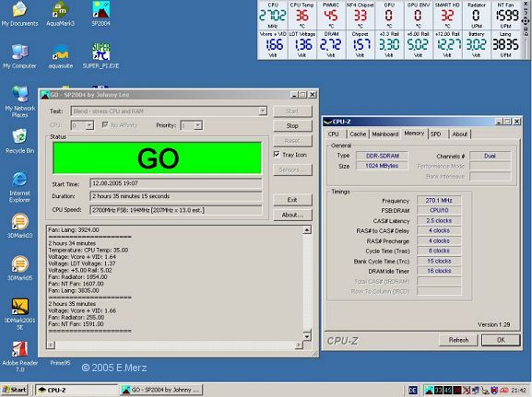Image resolution: width=532 pixels, height=397 pixels.
Task: Click the crossed-out network tray icon
Action: coord(467,391)
